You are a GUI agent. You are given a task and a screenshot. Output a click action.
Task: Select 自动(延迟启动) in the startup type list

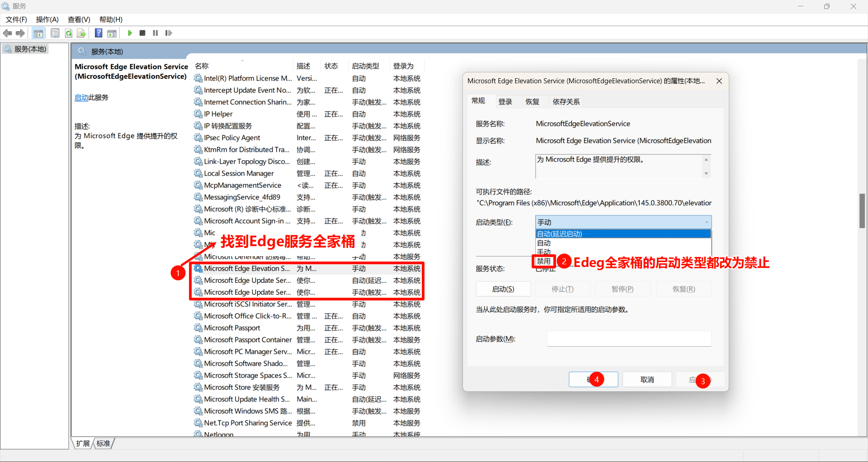[x=560, y=233]
